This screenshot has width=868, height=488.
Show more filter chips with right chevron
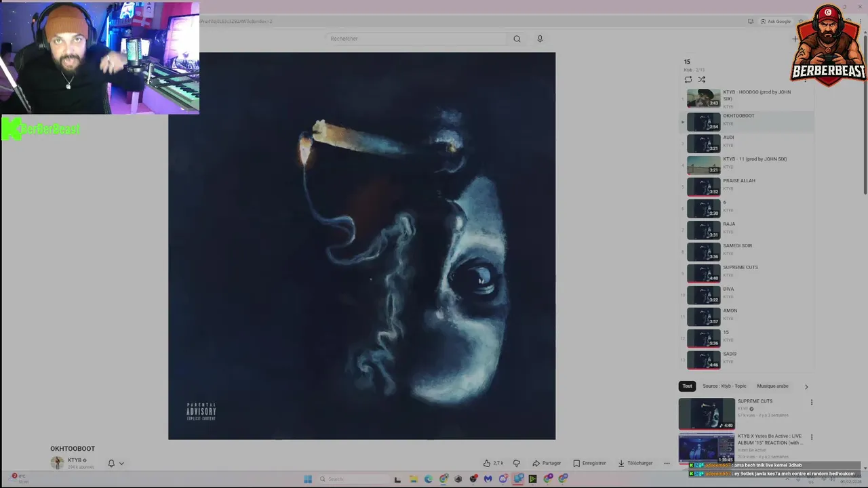coord(806,387)
